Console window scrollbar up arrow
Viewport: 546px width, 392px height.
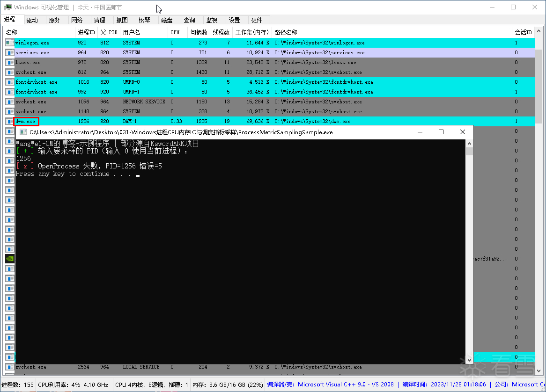pyautogui.click(x=469, y=144)
